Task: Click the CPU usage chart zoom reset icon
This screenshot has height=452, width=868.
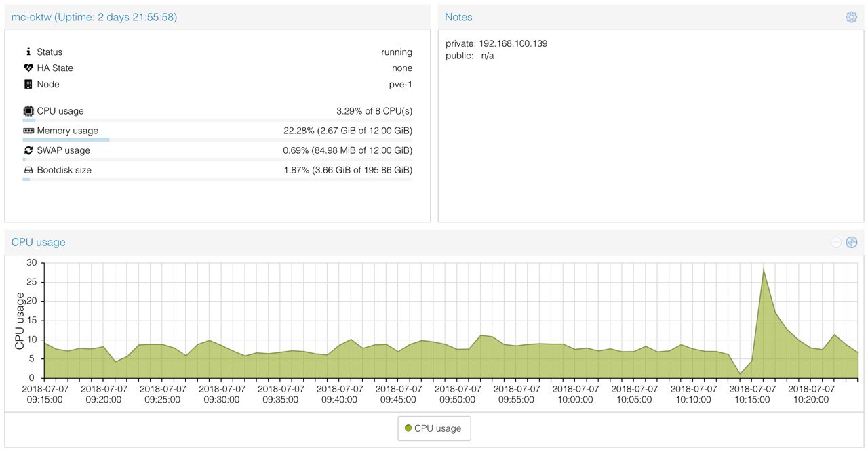Action: pyautogui.click(x=852, y=242)
